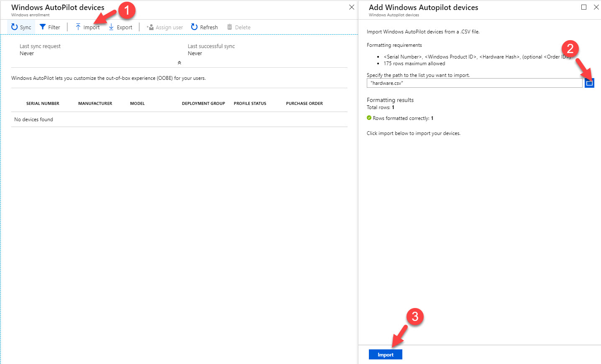The height and width of the screenshot is (364, 601).
Task: Sort by Serial Number column header
Action: 43,104
